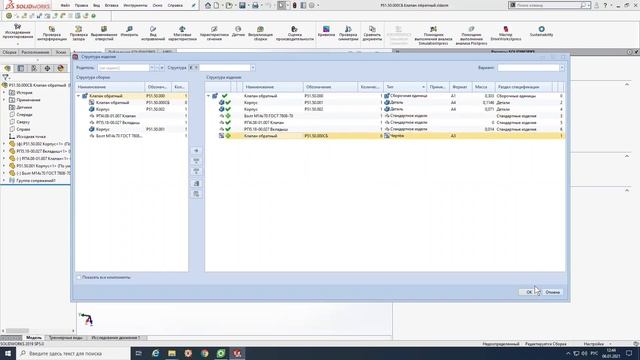Switch to the Модель bottom tab
Screen dimensions: 640x360
click(34, 338)
